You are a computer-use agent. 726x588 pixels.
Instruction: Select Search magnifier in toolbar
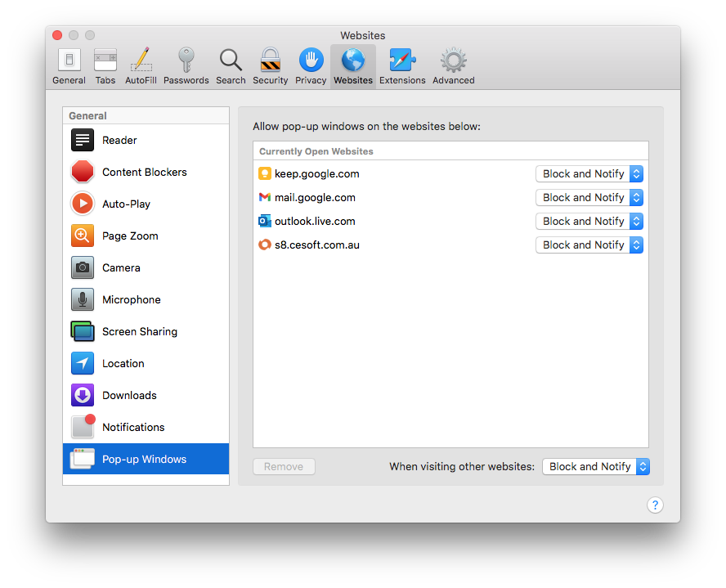coord(231,65)
